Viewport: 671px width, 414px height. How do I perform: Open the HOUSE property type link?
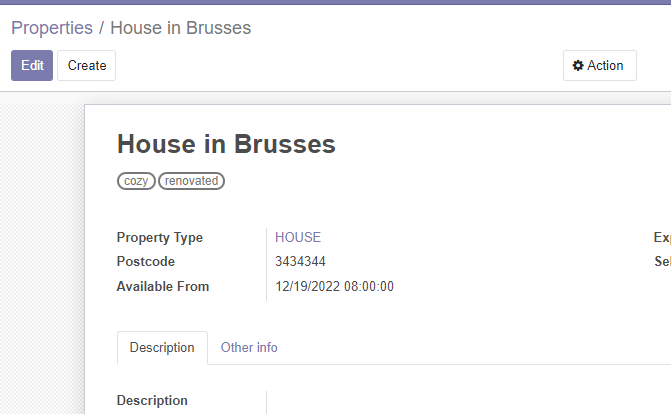pos(298,237)
